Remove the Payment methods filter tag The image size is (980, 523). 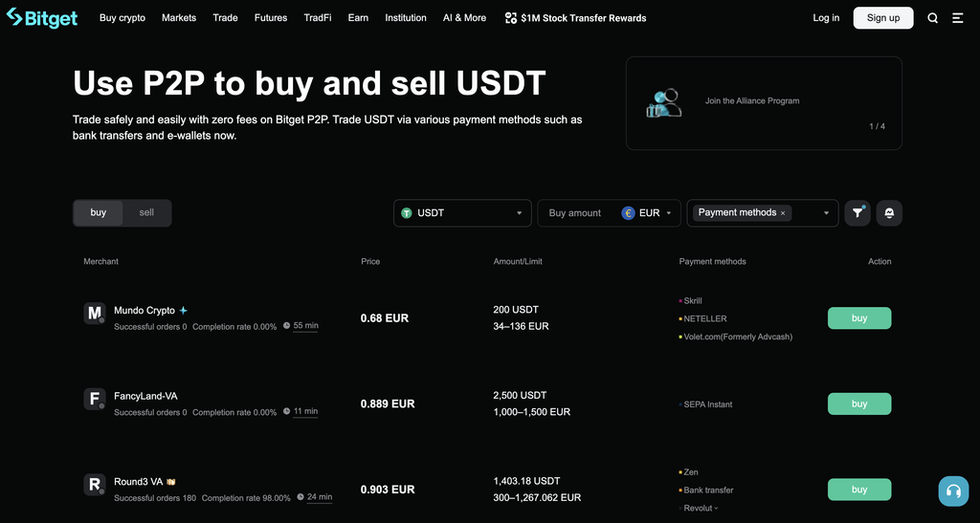[x=783, y=213]
